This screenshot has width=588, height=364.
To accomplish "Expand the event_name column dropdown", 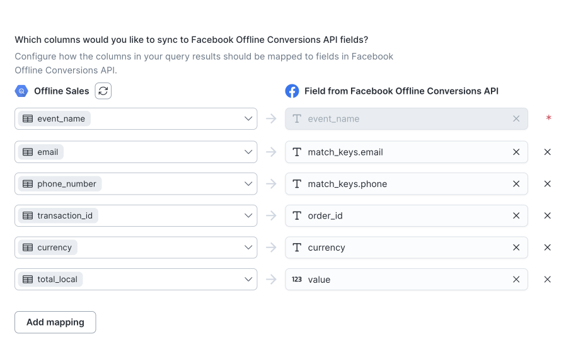I will click(x=248, y=118).
